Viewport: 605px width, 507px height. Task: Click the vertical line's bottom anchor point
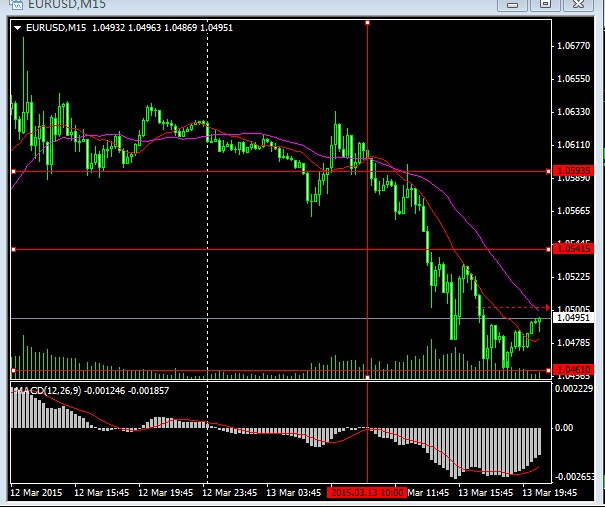[x=367, y=378]
